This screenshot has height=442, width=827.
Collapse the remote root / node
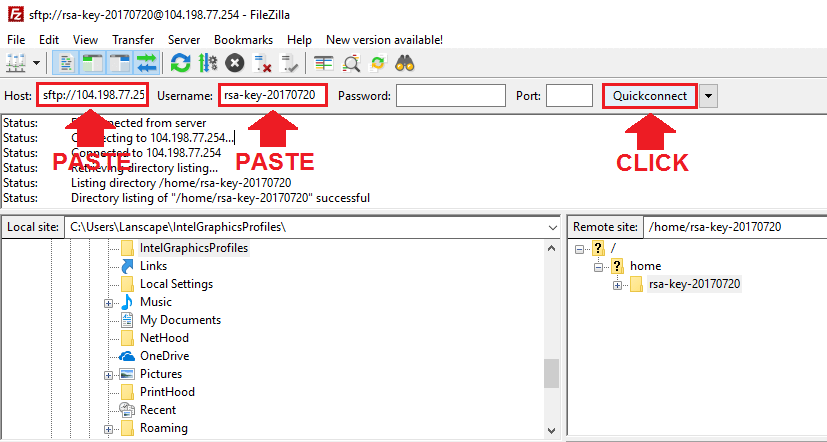[580, 249]
